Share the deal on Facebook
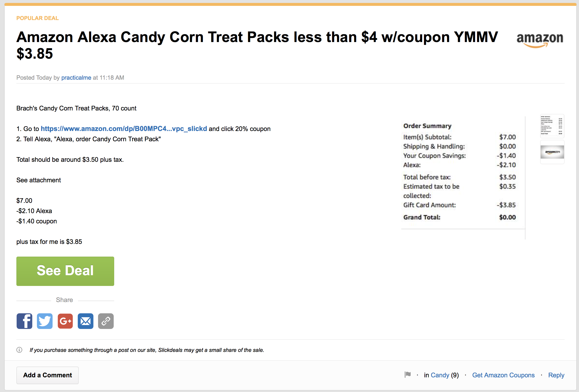This screenshot has width=579, height=392. (x=24, y=321)
